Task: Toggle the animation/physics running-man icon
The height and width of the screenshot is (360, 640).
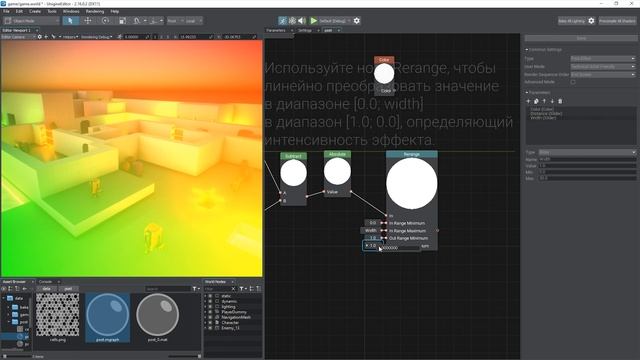Action: coord(282,20)
